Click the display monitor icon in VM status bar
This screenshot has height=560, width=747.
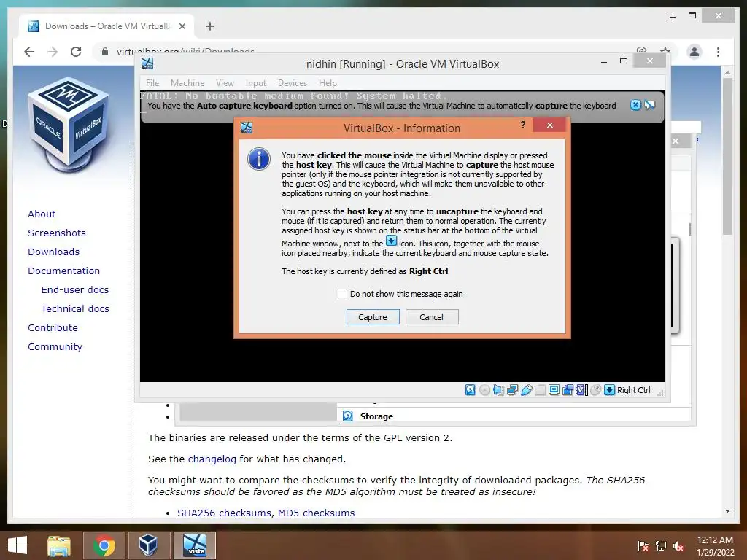[554, 390]
